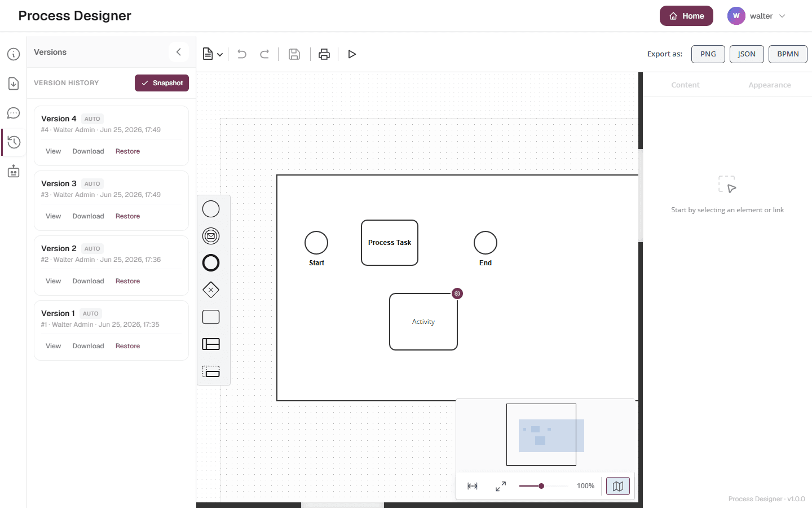Image resolution: width=812 pixels, height=508 pixels.
Task: Open the robot assistant sidebar icon
Action: click(14, 172)
